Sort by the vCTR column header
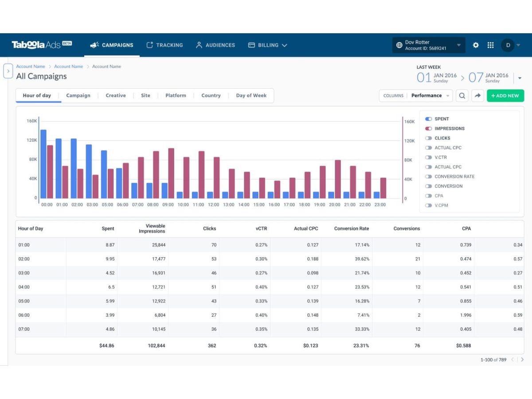Screen dimensions: 532x399 [262, 229]
